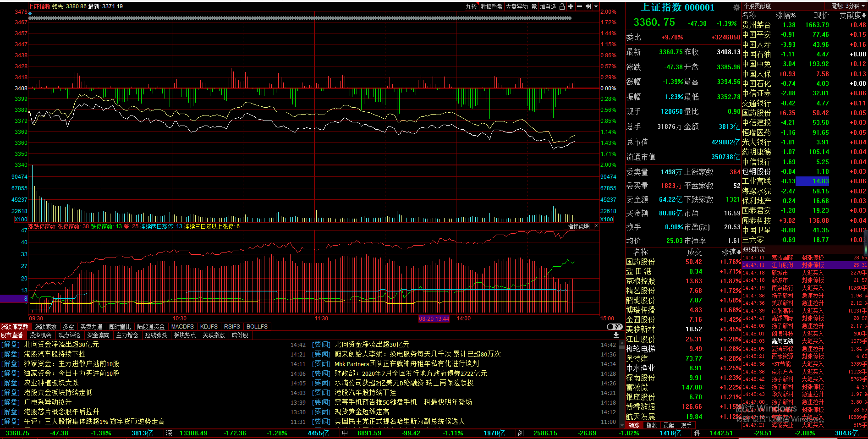Click the plus icon in chart toolbar
868x439 pixels.
[571, 6]
